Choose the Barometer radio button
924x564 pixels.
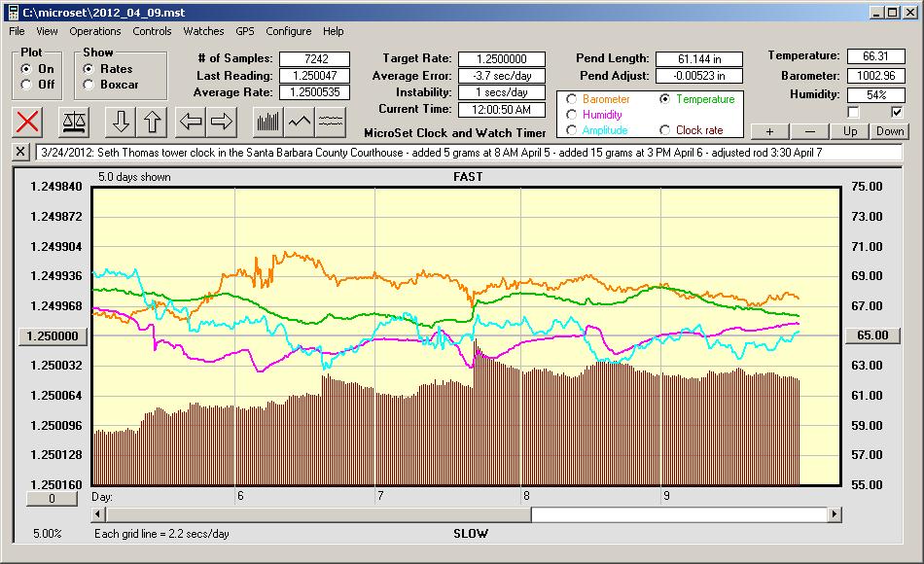click(x=571, y=99)
